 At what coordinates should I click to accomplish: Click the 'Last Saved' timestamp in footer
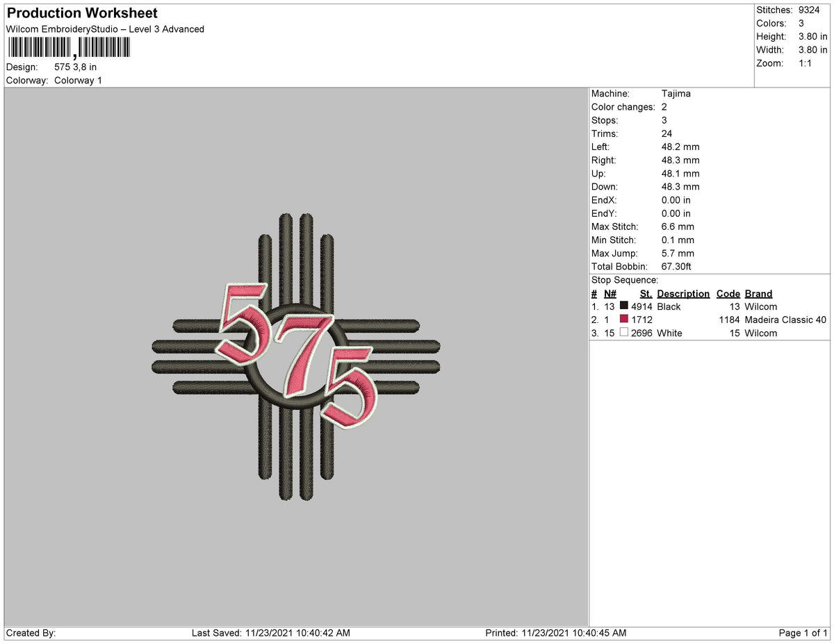(270, 633)
